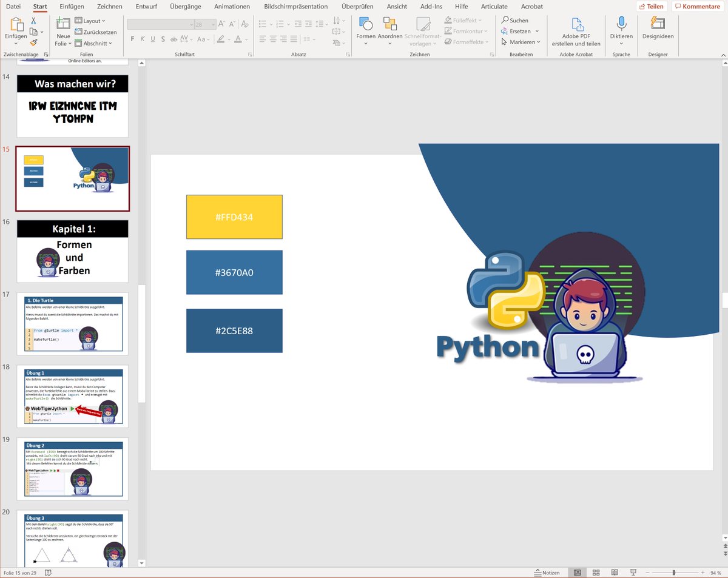This screenshot has width=728, height=578.
Task: Click the Neue Folie icon
Action: pos(63,24)
